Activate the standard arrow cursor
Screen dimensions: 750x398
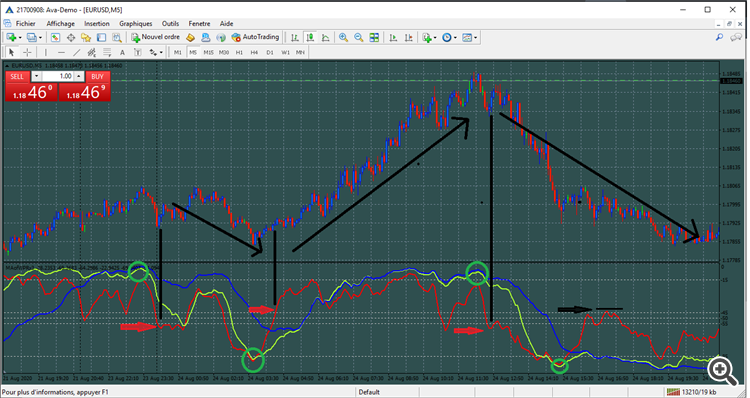pyautogui.click(x=12, y=52)
